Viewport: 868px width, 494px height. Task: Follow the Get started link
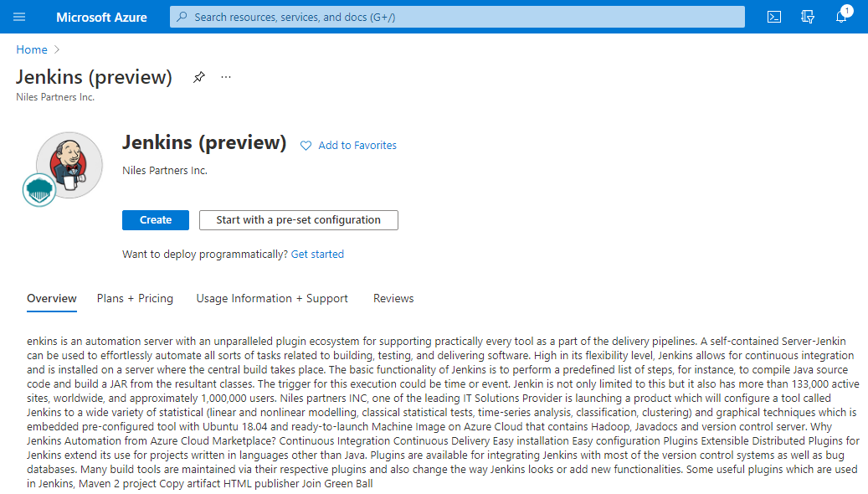point(317,254)
